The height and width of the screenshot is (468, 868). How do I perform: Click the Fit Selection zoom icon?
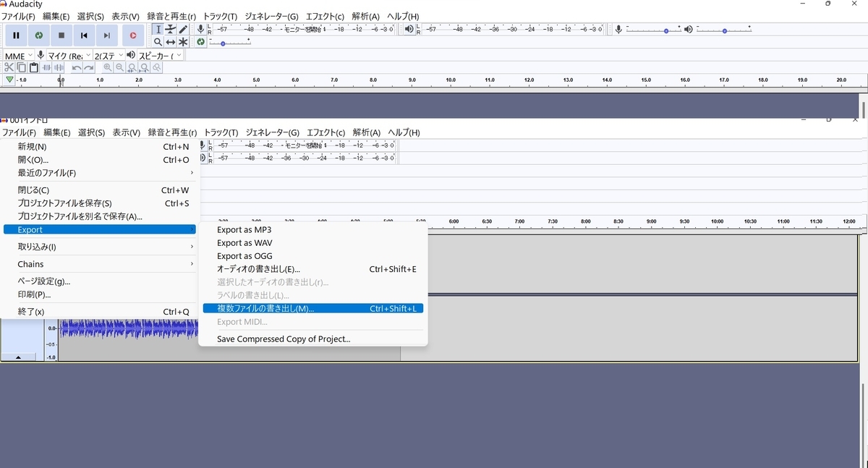coord(132,67)
